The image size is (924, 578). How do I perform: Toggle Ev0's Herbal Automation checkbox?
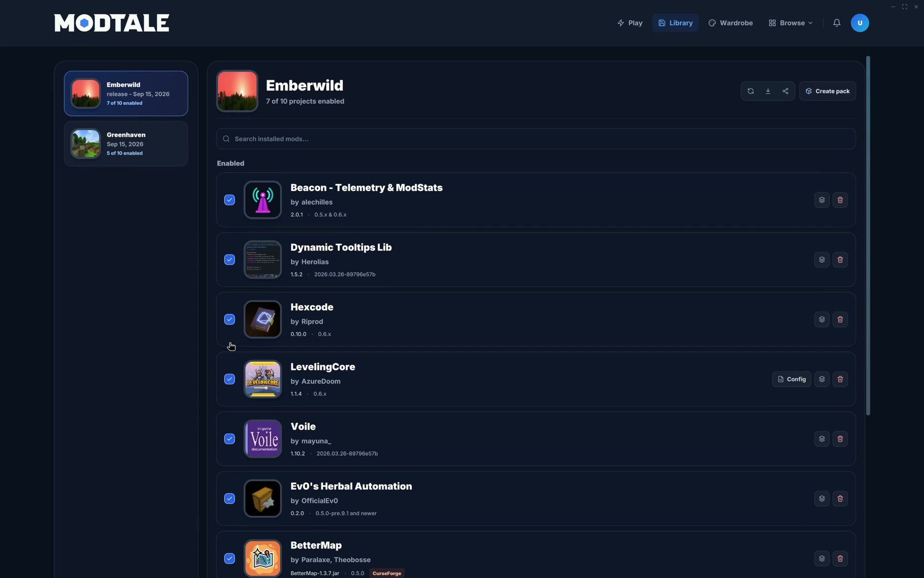tap(230, 499)
